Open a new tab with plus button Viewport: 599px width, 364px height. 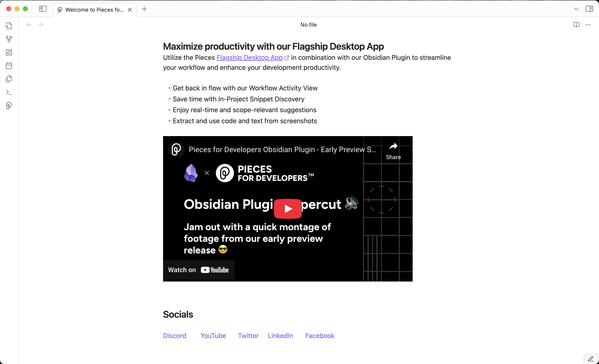click(x=144, y=9)
